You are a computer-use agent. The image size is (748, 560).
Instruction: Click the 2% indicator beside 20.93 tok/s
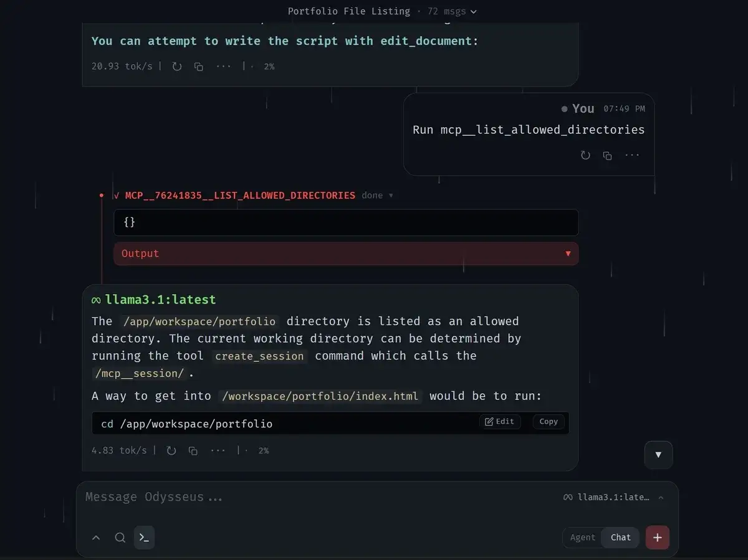(x=269, y=66)
